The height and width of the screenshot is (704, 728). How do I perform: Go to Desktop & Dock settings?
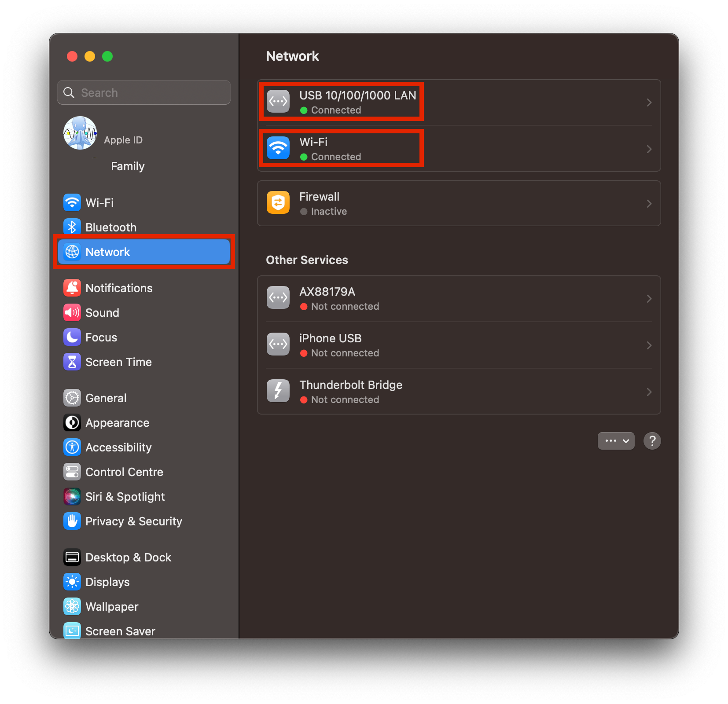pyautogui.click(x=128, y=557)
